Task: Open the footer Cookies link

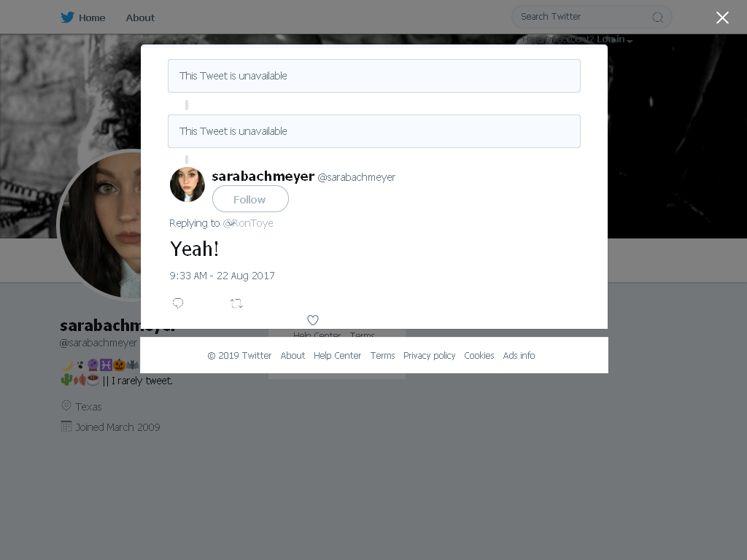Action: coord(479,355)
